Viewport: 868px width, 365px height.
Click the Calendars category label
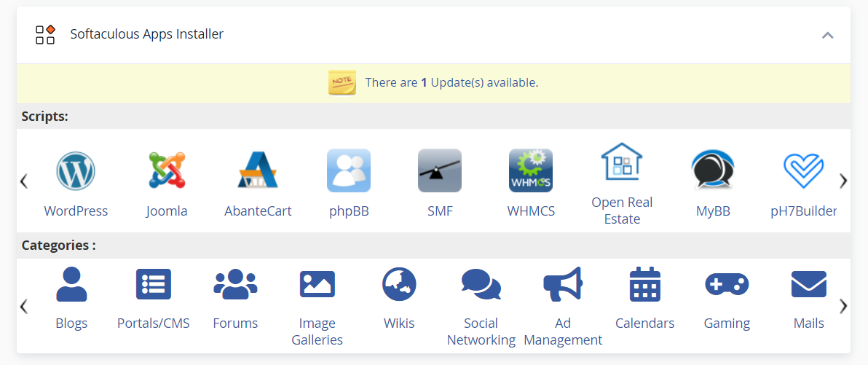tap(645, 323)
